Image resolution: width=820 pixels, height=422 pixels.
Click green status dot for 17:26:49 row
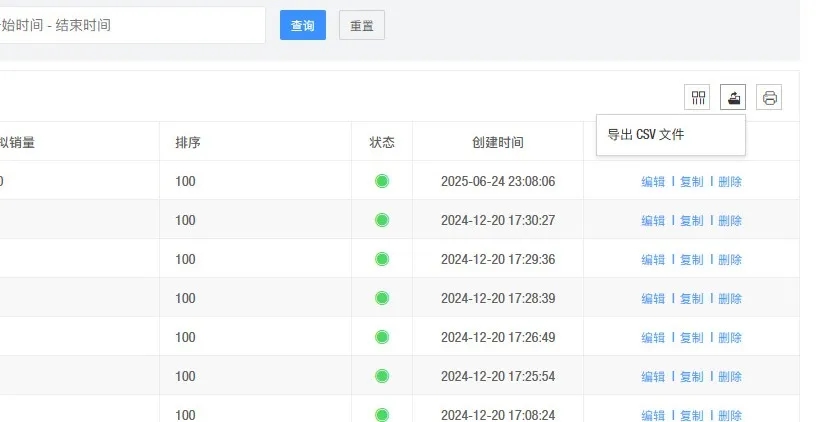381,337
